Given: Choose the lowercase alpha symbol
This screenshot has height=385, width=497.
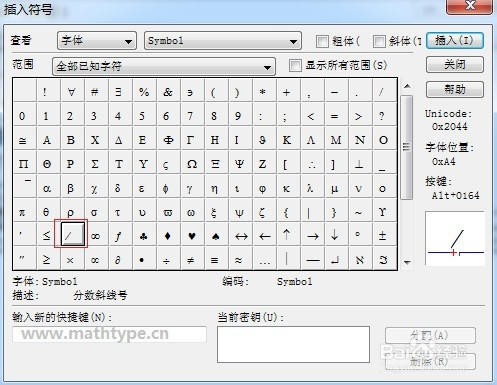Looking at the screenshot, I should 47,188.
